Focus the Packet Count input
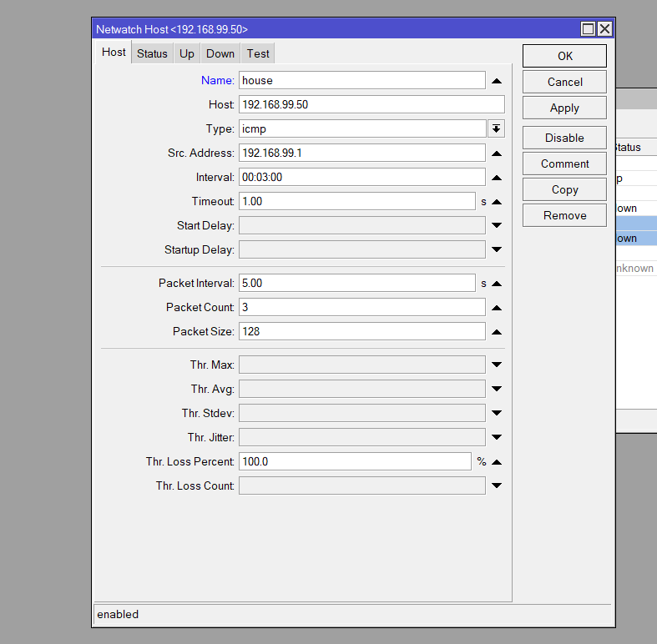The height and width of the screenshot is (644, 657). [x=361, y=307]
